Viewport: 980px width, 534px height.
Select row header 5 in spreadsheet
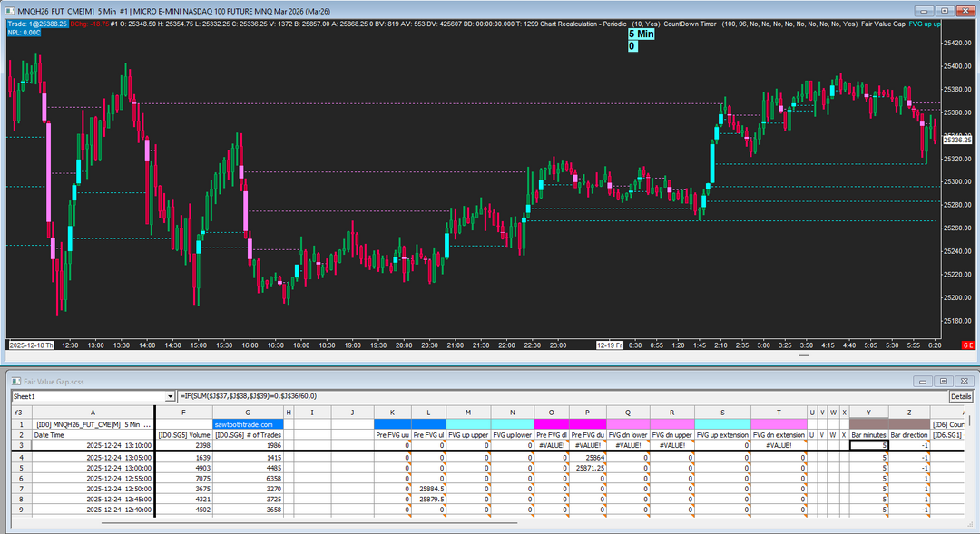[x=18, y=469]
